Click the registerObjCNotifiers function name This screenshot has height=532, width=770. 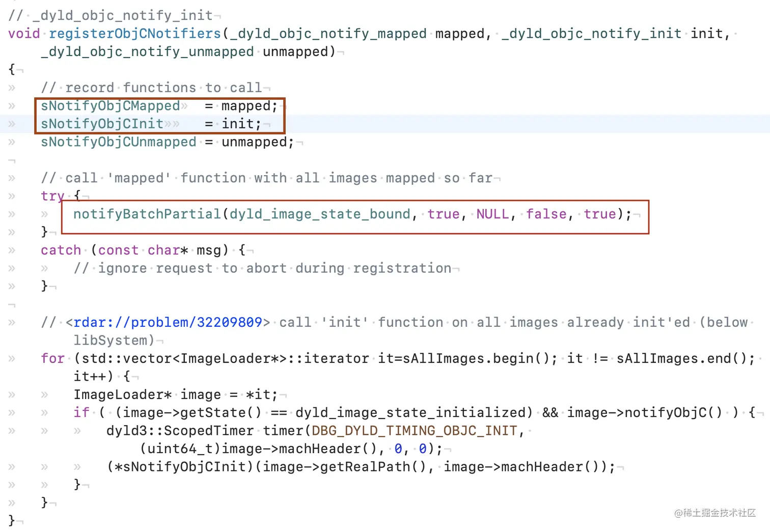tap(135, 34)
